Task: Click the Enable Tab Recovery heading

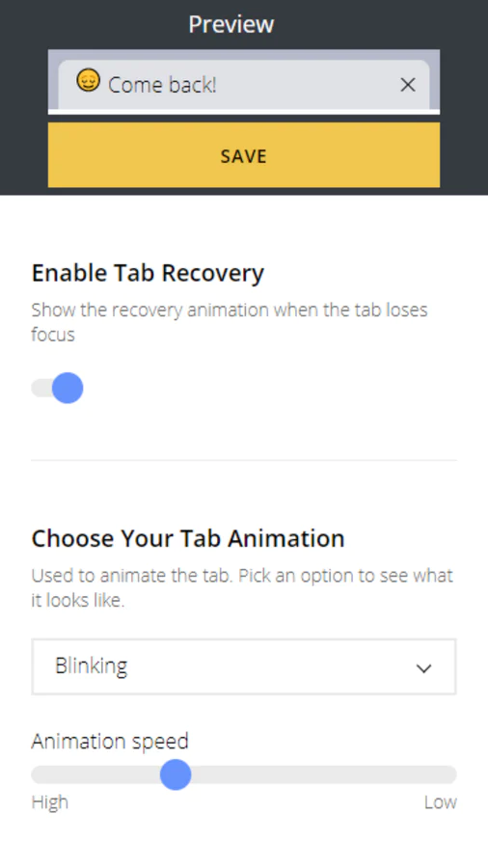Action: pyautogui.click(x=148, y=274)
